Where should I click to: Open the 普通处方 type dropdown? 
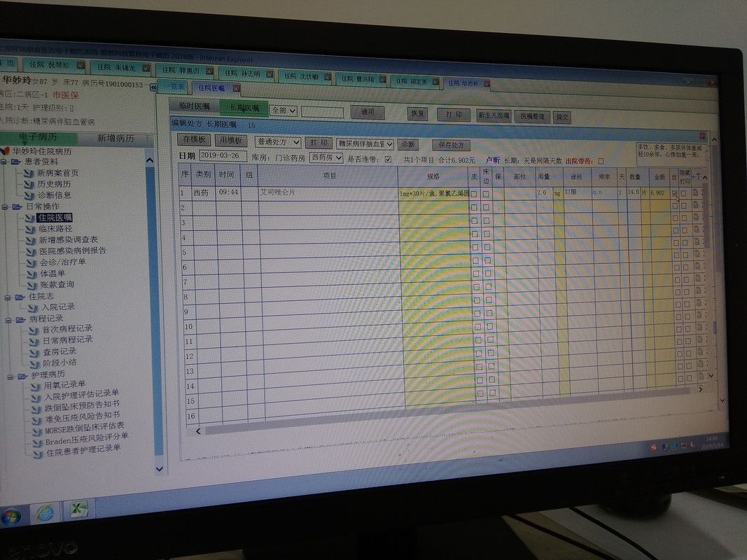pos(278,142)
